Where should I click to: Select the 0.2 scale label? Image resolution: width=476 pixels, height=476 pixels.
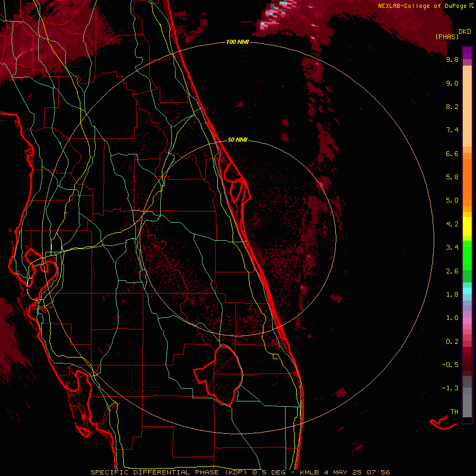coord(452,342)
